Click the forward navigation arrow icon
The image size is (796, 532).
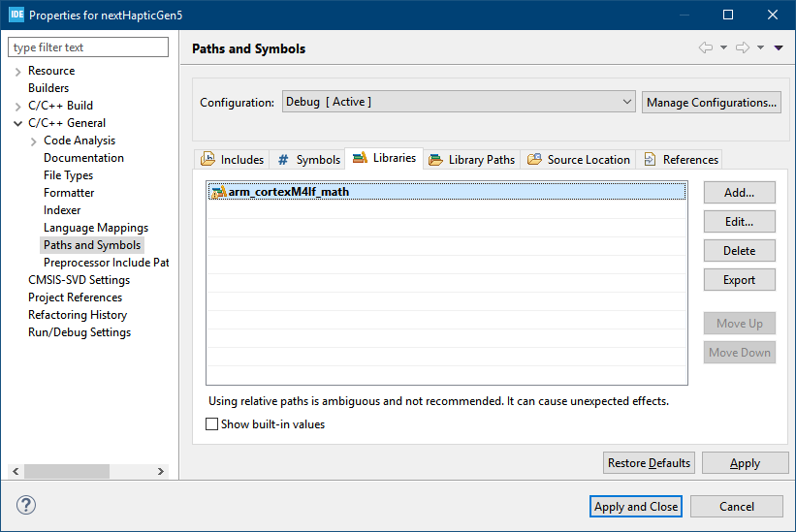pyautogui.click(x=743, y=48)
